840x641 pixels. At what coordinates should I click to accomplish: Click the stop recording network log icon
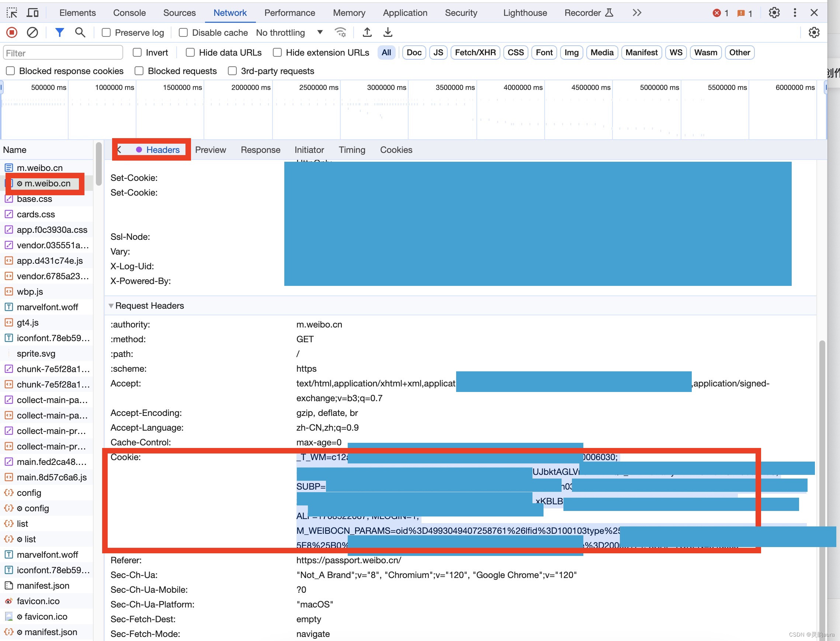click(x=12, y=32)
